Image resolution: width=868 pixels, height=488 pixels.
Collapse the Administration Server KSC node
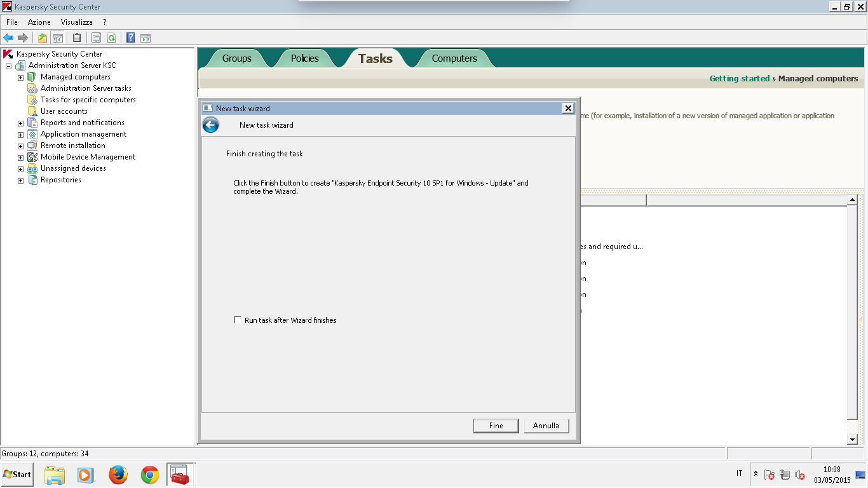click(x=8, y=65)
